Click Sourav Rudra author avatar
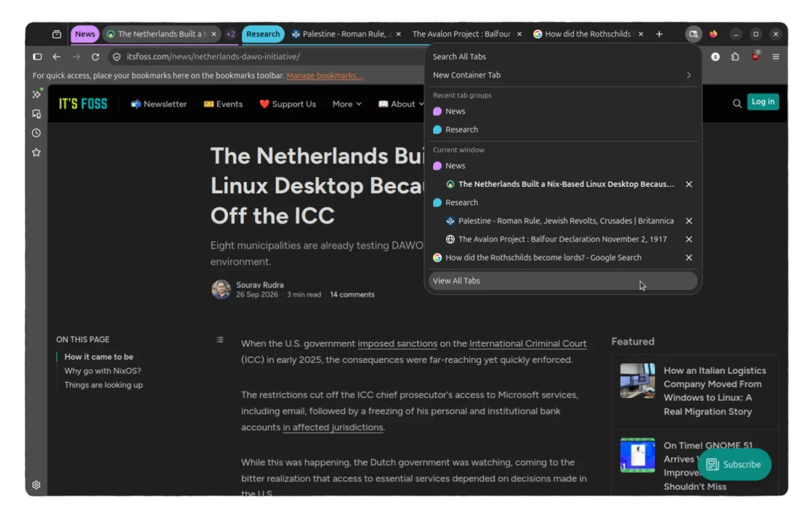 [x=221, y=289]
